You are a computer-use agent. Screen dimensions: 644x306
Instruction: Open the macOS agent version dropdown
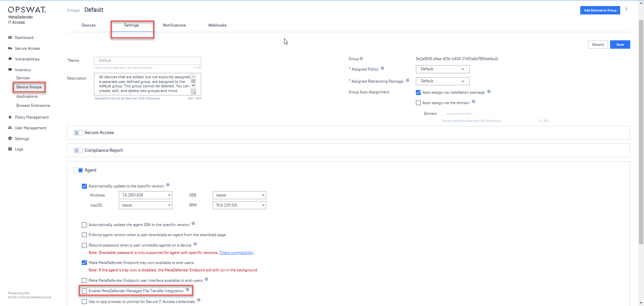click(x=145, y=205)
